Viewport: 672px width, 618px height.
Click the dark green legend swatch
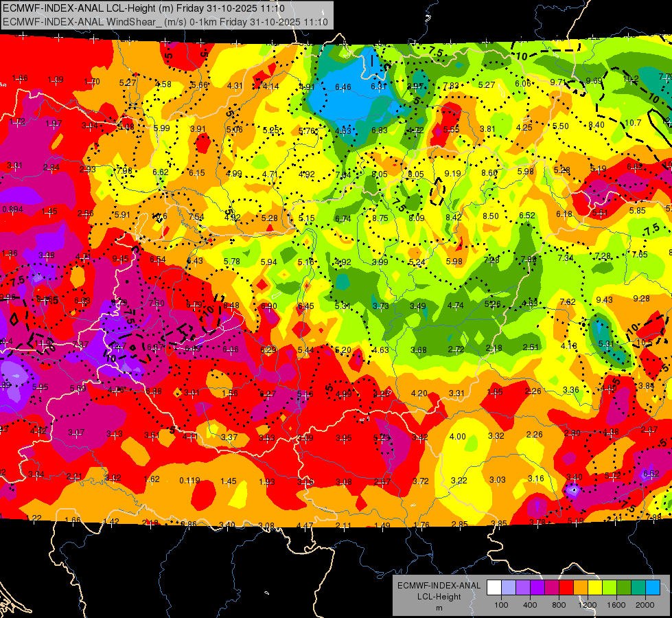click(624, 588)
